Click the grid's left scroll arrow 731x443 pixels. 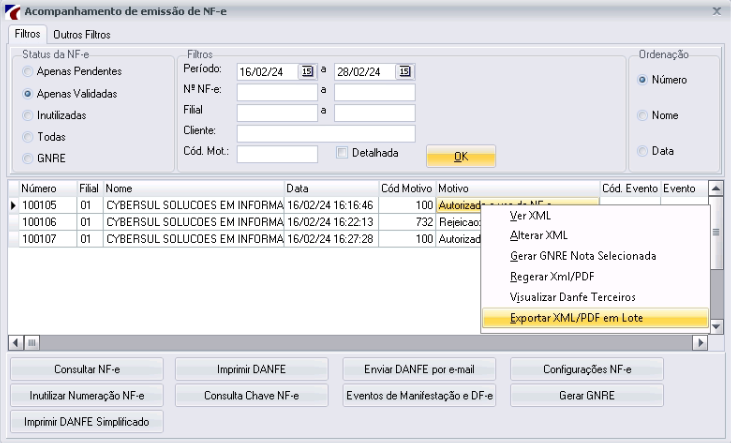coord(15,343)
